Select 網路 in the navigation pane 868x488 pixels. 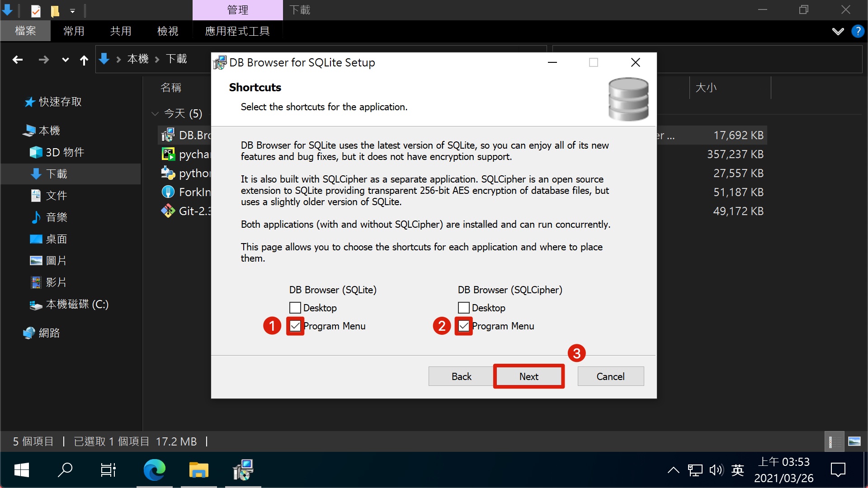(x=42, y=333)
